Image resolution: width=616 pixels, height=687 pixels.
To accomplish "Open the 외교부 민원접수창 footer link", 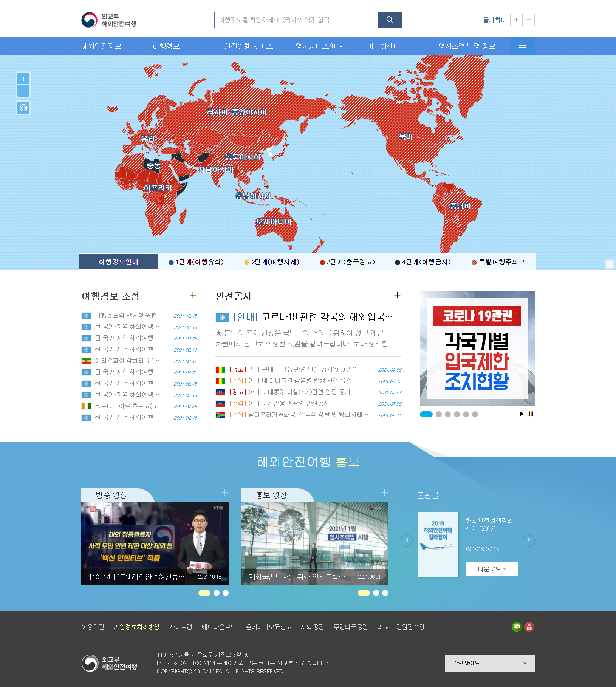I will click(401, 627).
